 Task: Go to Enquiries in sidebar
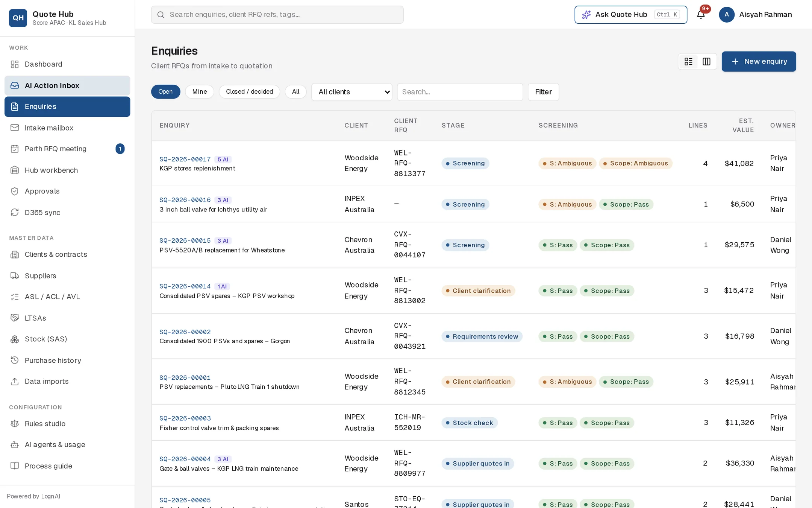click(x=67, y=107)
